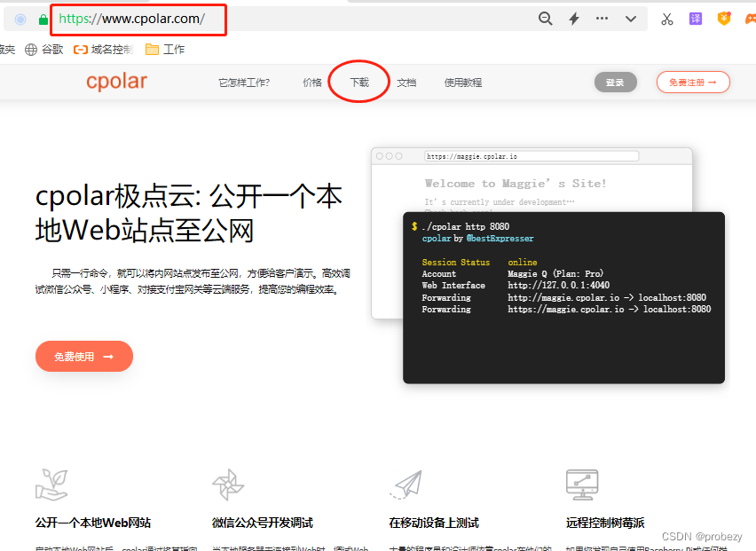Click the pinwheel icon above 微信公众号开发调试

(228, 484)
